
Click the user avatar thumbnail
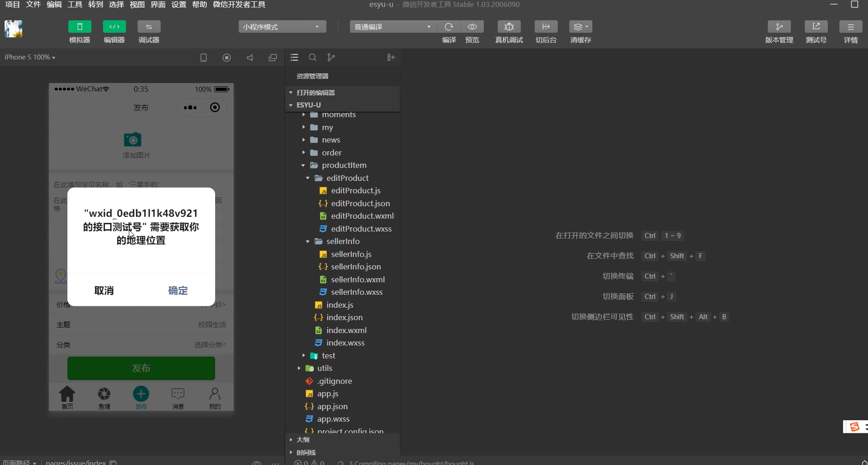click(13, 29)
